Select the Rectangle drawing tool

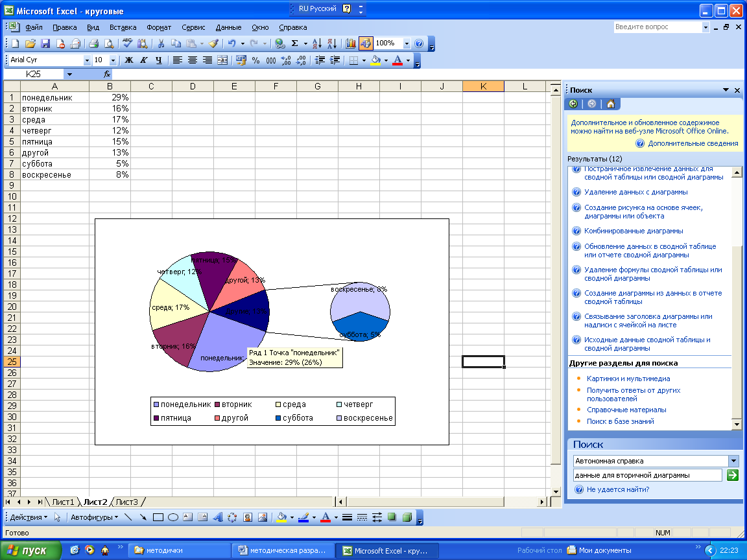point(158,517)
